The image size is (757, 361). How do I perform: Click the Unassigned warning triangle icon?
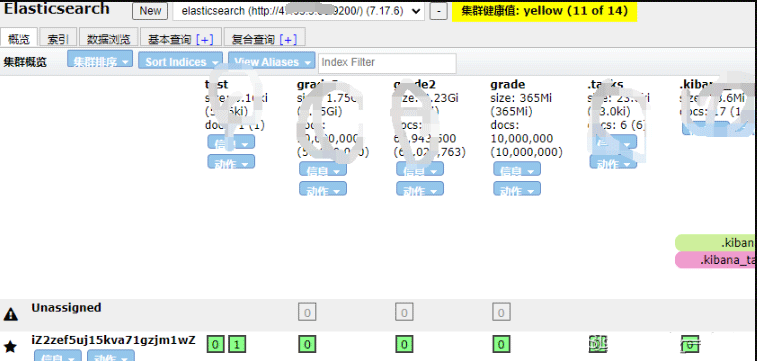click(x=11, y=315)
